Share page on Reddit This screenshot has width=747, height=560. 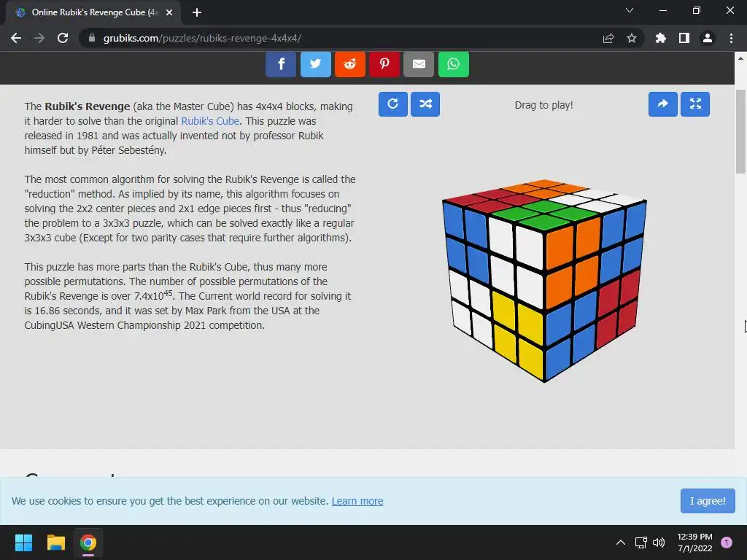pyautogui.click(x=349, y=64)
